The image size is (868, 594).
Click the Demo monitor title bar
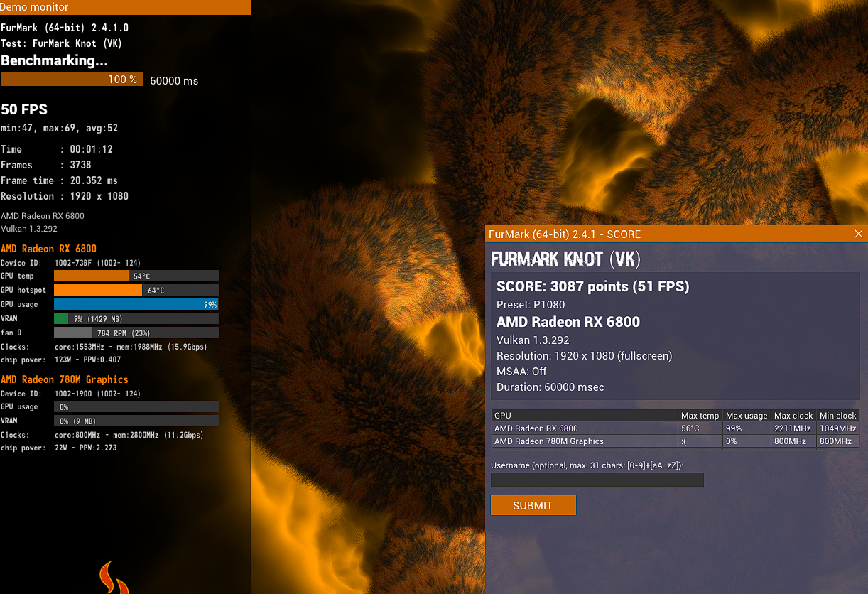pos(125,7)
